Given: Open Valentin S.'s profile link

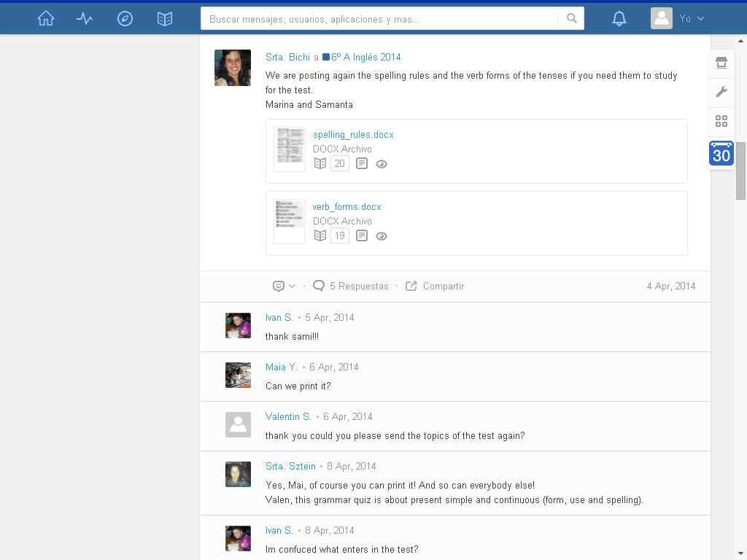Looking at the screenshot, I should (x=288, y=416).
